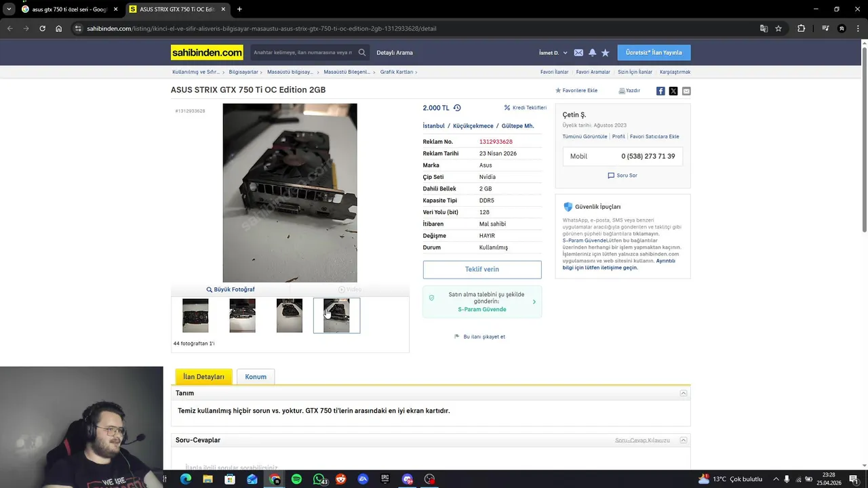Screen dimensions: 868x488
Task: Open Detaylı Arama link
Action: [x=395, y=52]
